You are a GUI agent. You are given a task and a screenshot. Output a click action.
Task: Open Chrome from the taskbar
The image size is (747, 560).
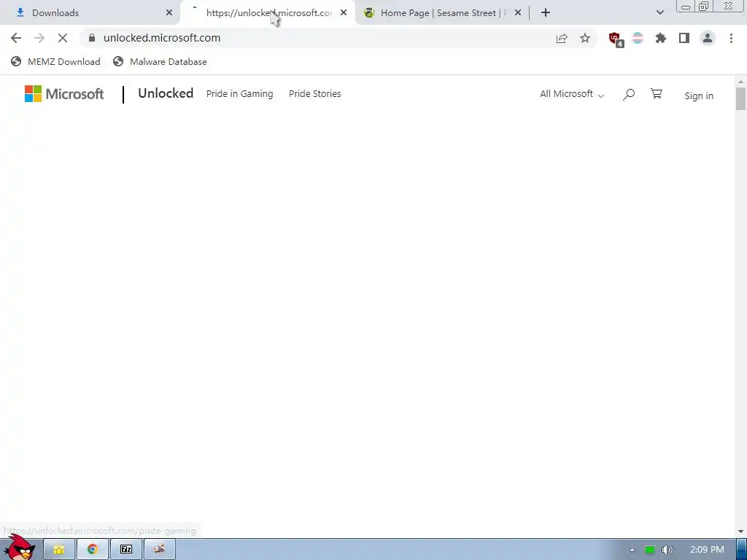(x=93, y=550)
